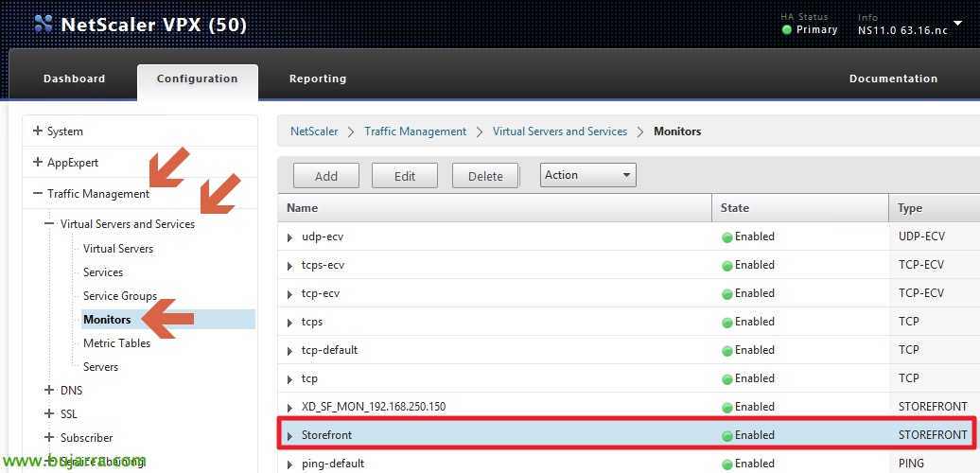Select the tcp-default monitor name
Screen dimensions: 980x473
click(329, 350)
